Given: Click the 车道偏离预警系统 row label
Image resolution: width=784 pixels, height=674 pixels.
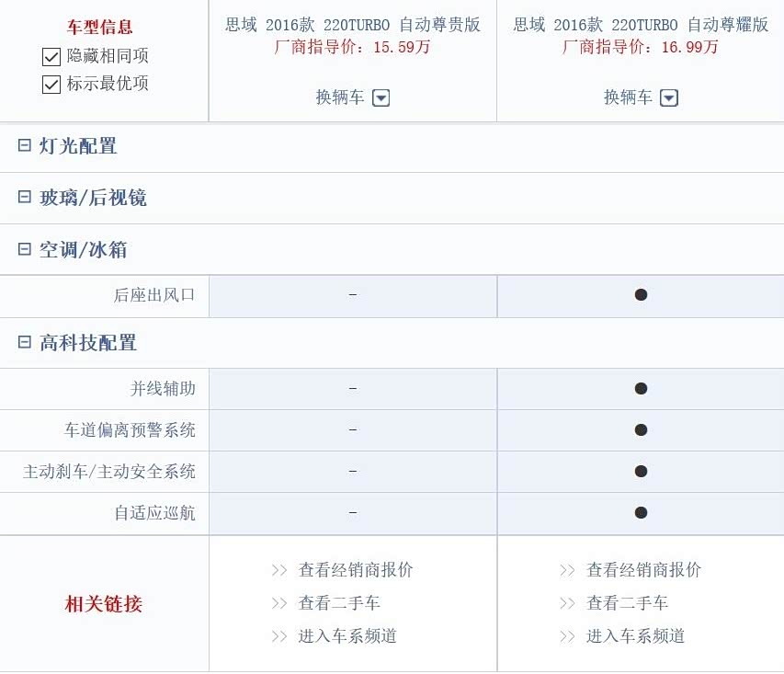Looking at the screenshot, I should 130,430.
